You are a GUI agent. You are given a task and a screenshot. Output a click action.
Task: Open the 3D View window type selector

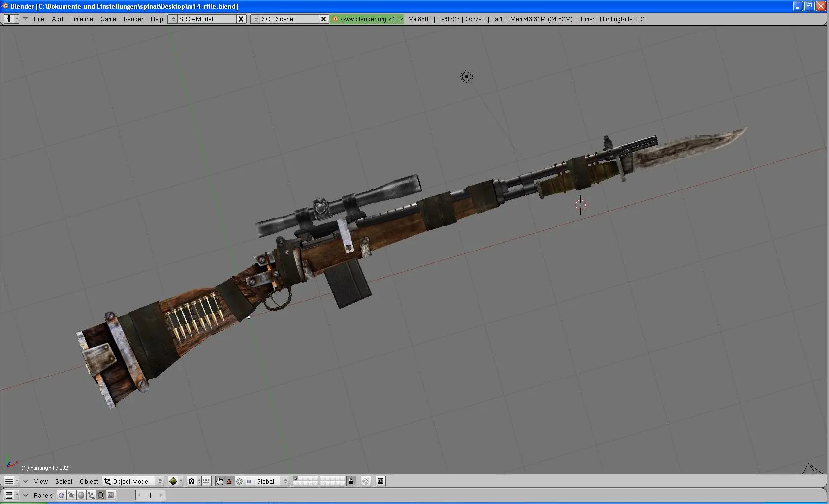[11, 481]
